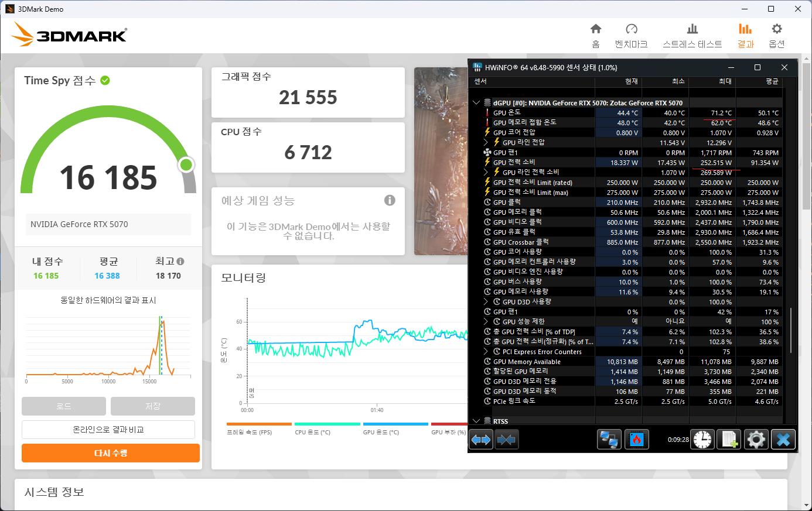This screenshot has width=812, height=511.
Task: Open HWiNFO sensor settings gear
Action: click(756, 439)
